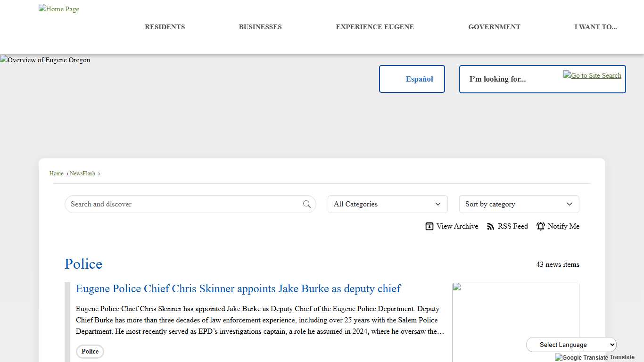Click the Notify Me bell icon
The width and height of the screenshot is (644, 362).
541,226
